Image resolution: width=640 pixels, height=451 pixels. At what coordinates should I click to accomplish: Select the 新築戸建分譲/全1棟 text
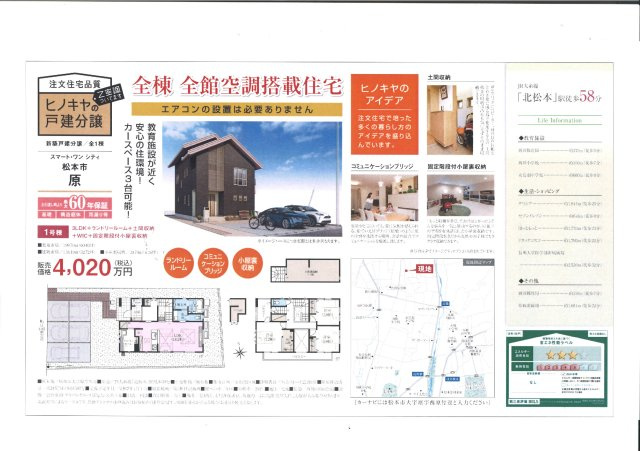pyautogui.click(x=75, y=144)
